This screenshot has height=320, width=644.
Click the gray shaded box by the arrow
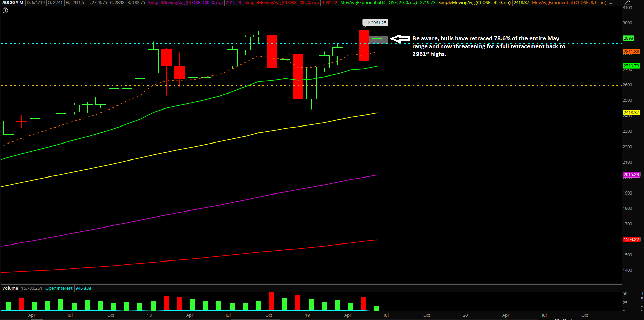[379, 40]
